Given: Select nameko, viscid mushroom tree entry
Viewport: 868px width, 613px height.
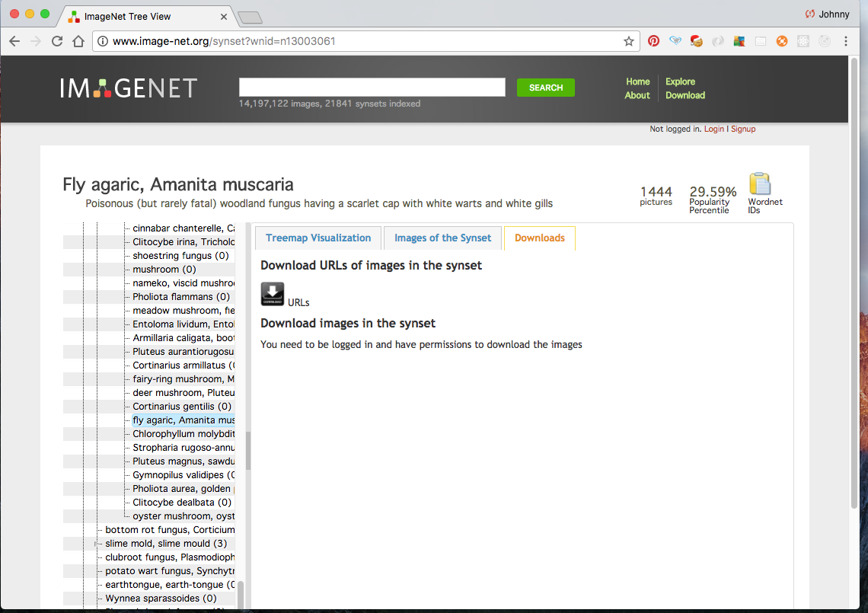Looking at the screenshot, I should 183,283.
